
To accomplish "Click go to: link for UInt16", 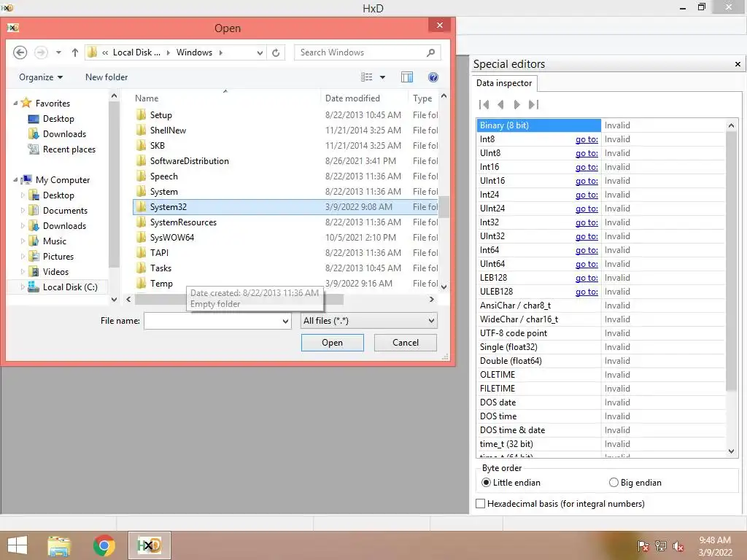I will 587,181.
